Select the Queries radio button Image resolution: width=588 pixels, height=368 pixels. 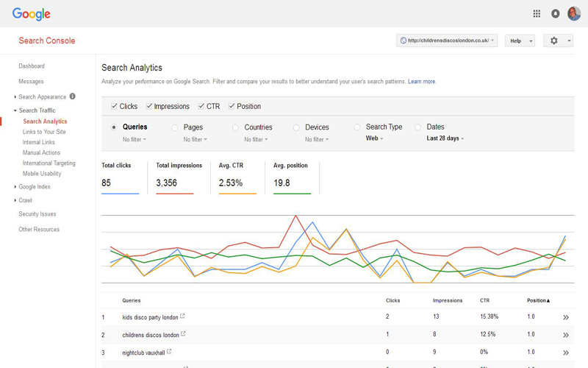[x=114, y=127]
